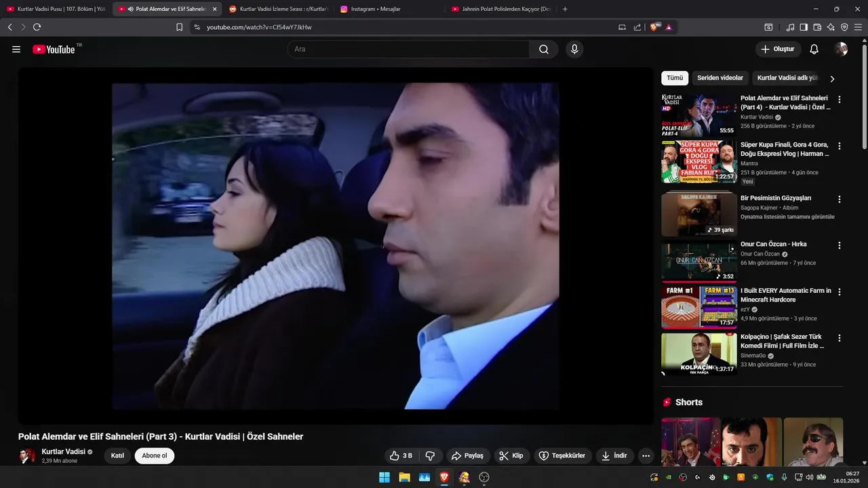Open options for Onur Can Özcan - Hırka

840,245
